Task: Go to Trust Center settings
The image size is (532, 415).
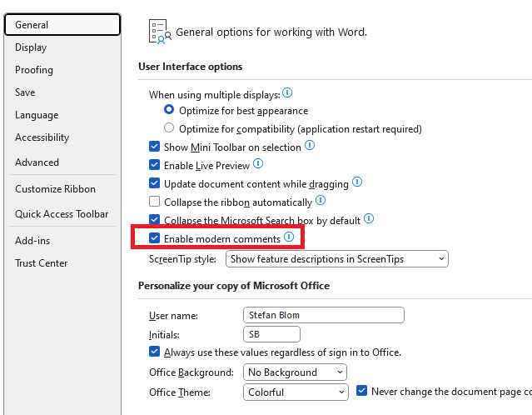Action: tap(41, 263)
